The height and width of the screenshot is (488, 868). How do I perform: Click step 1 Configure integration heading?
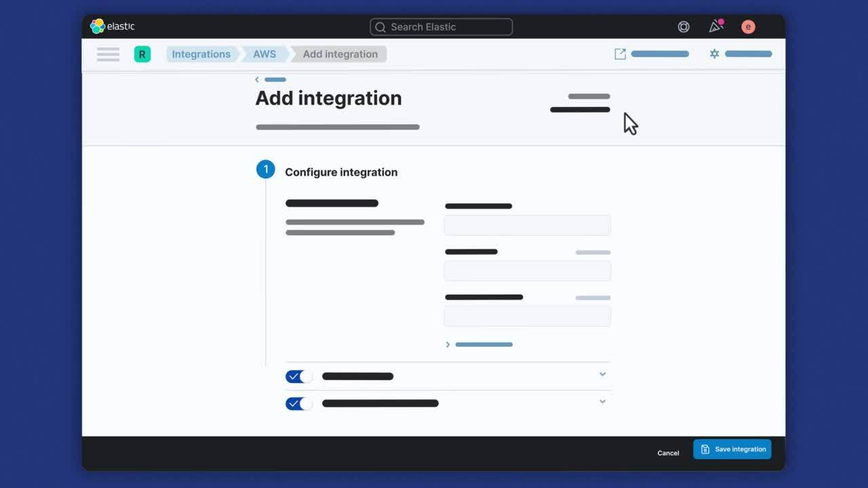[x=341, y=172]
